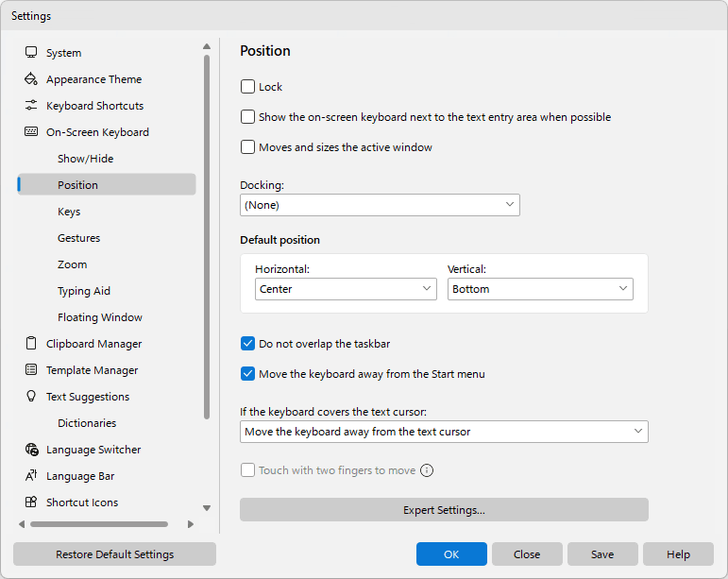Confirm with the OK button

pos(451,554)
